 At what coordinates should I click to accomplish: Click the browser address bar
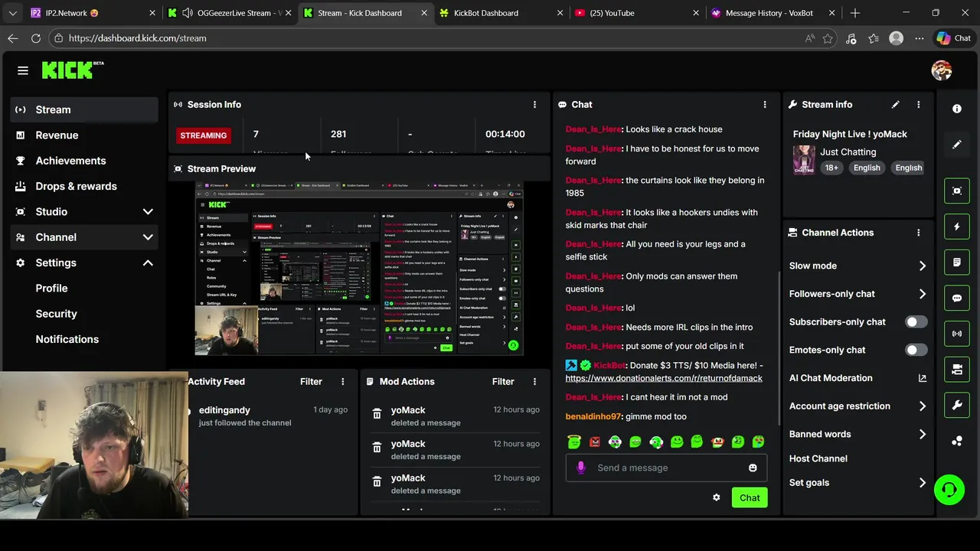(429, 38)
